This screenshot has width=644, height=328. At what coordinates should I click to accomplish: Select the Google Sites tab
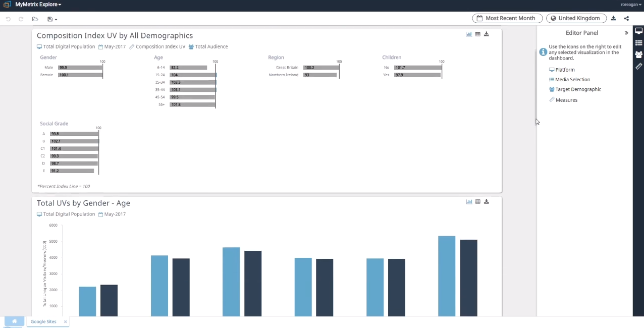click(x=43, y=321)
